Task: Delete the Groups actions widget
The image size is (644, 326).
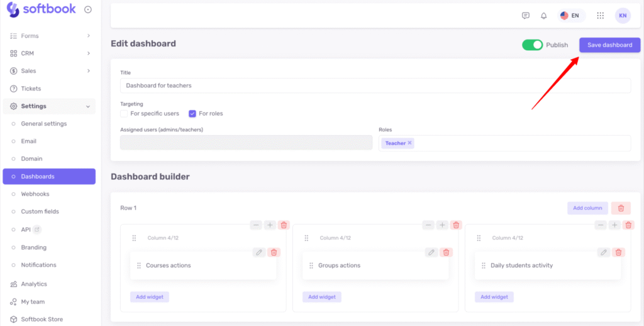Action: point(446,252)
